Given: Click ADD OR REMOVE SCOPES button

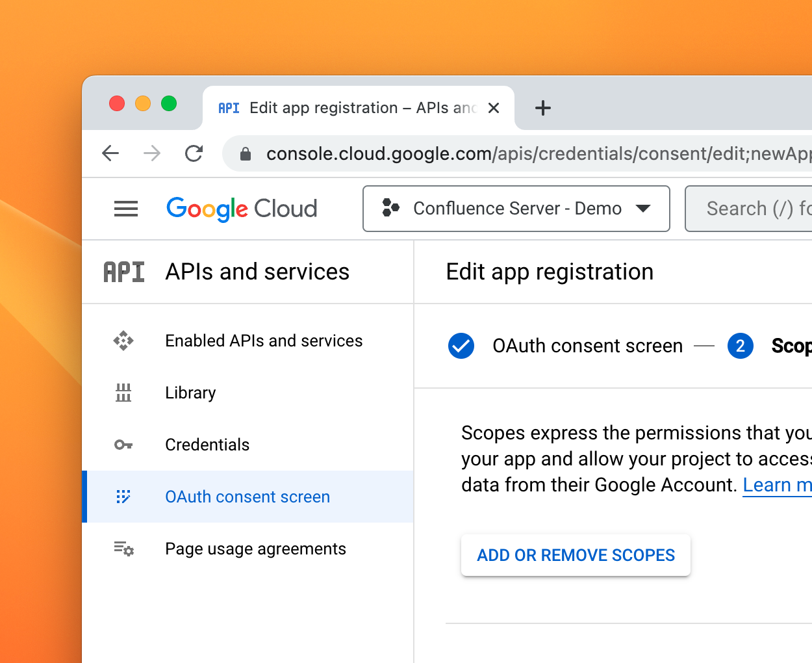Looking at the screenshot, I should (576, 555).
